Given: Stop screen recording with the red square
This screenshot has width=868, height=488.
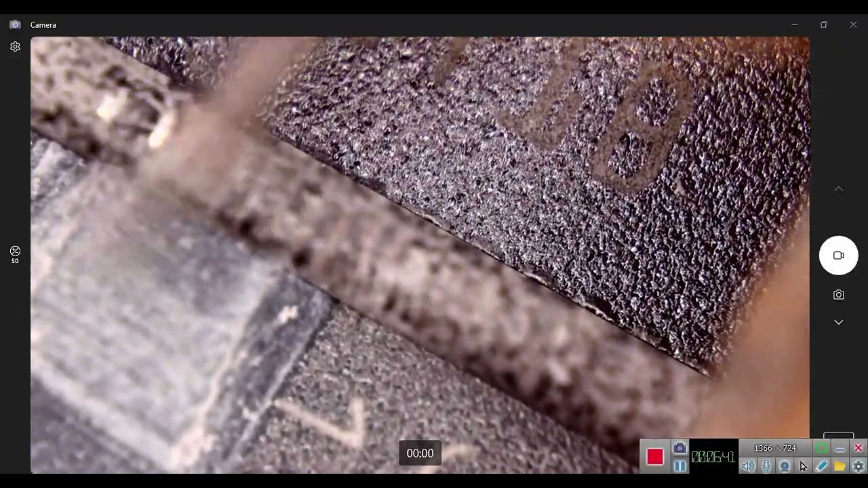Looking at the screenshot, I should click(654, 457).
